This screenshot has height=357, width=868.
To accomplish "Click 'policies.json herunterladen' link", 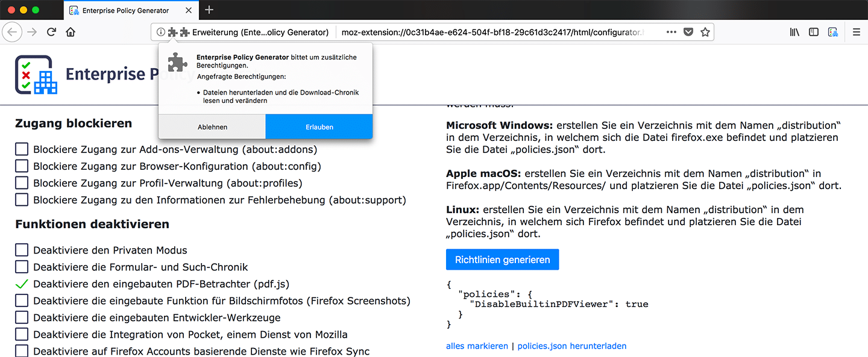I will click(572, 346).
